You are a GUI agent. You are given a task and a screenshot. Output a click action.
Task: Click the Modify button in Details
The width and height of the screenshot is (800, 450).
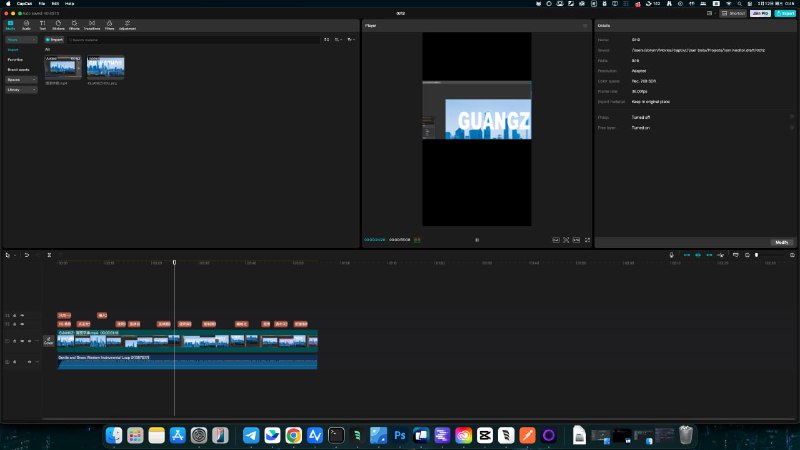[782, 242]
